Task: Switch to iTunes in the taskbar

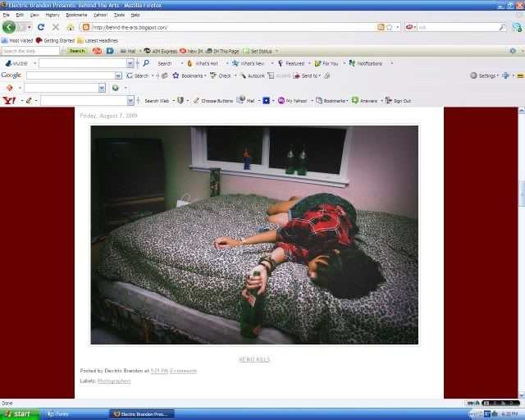Action: [75, 414]
